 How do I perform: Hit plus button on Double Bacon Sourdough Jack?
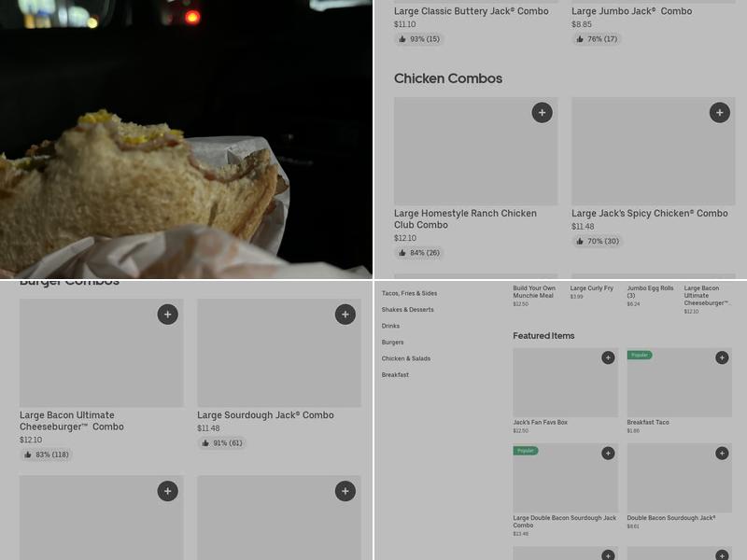[x=722, y=454]
